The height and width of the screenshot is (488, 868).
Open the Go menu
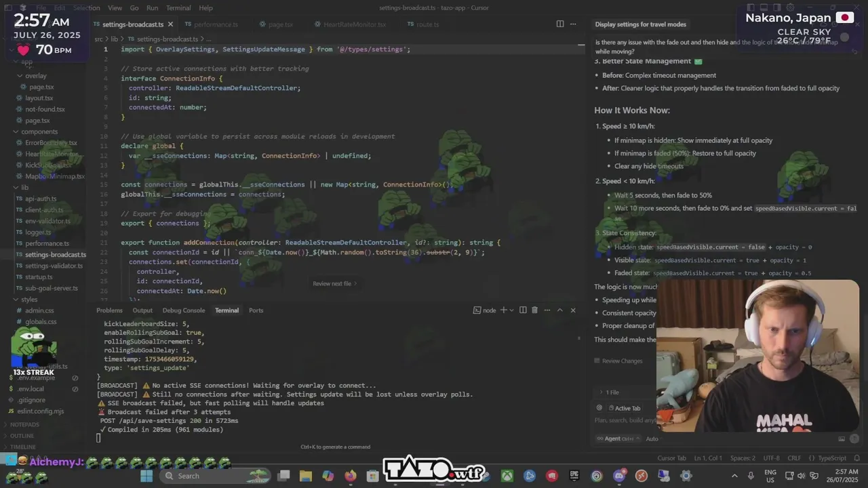(134, 8)
